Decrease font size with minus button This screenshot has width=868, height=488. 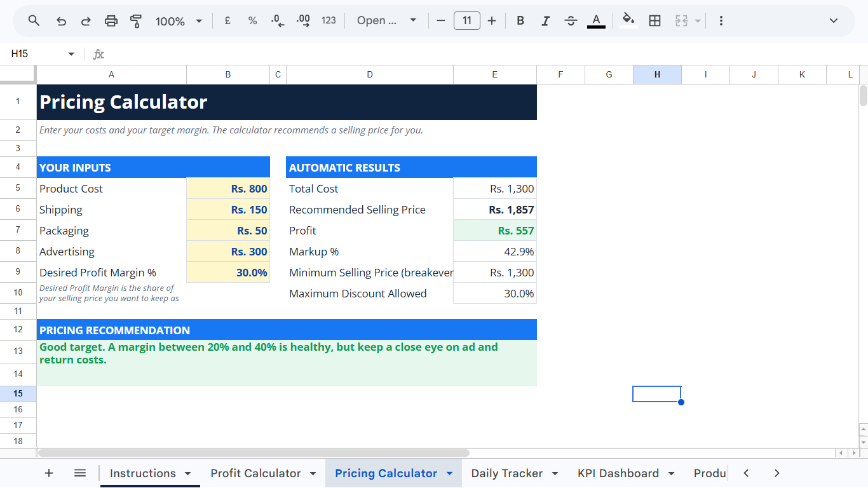point(441,21)
